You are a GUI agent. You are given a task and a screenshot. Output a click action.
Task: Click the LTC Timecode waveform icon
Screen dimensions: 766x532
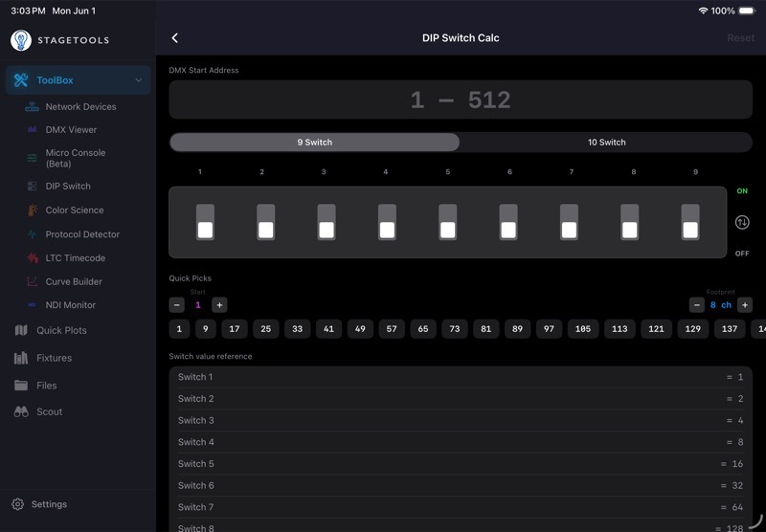[33, 257]
